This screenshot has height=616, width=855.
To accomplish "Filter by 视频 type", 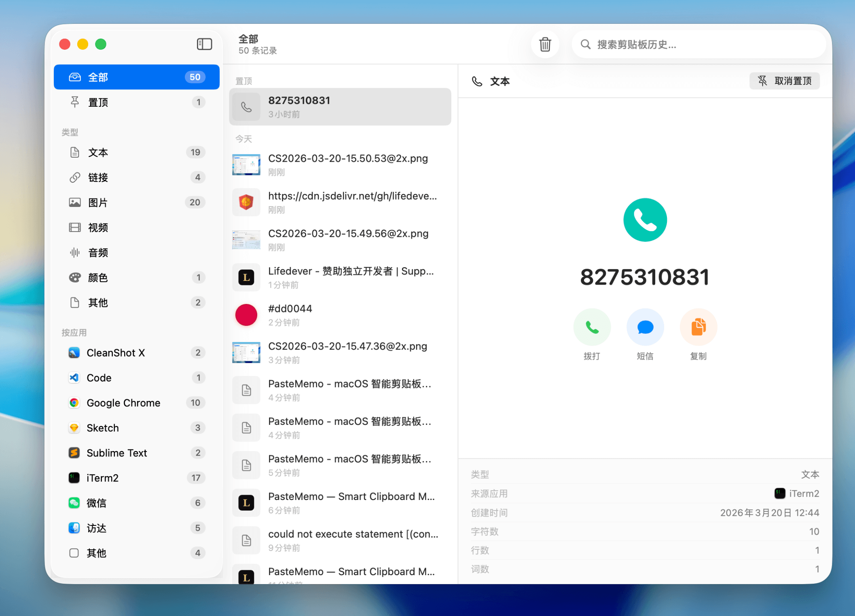I will click(137, 227).
